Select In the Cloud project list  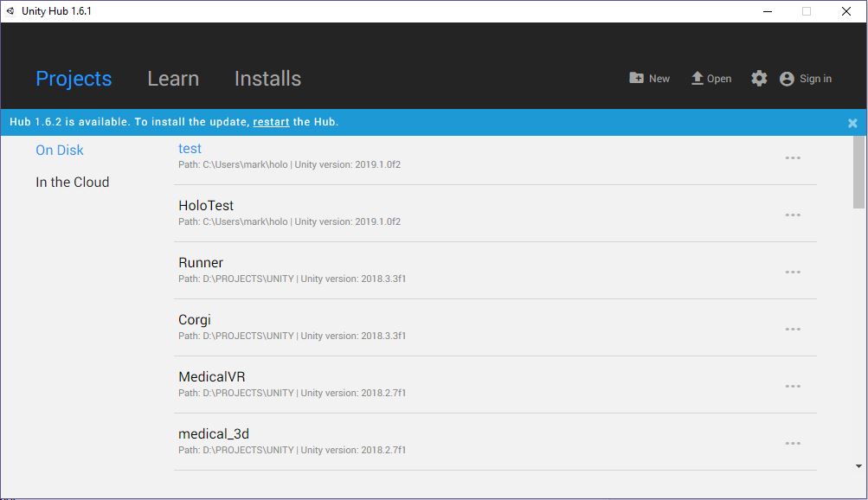pos(73,182)
